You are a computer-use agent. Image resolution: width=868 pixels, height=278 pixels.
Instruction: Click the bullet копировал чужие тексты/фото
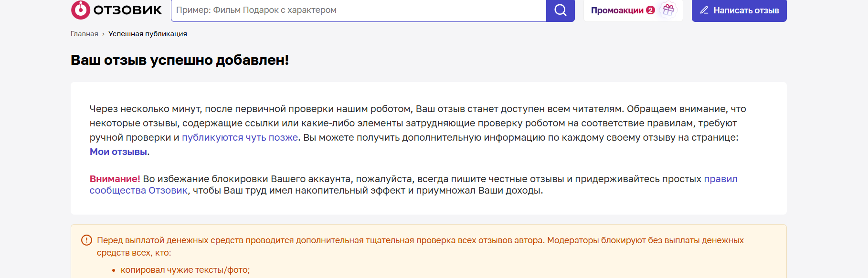point(185,270)
